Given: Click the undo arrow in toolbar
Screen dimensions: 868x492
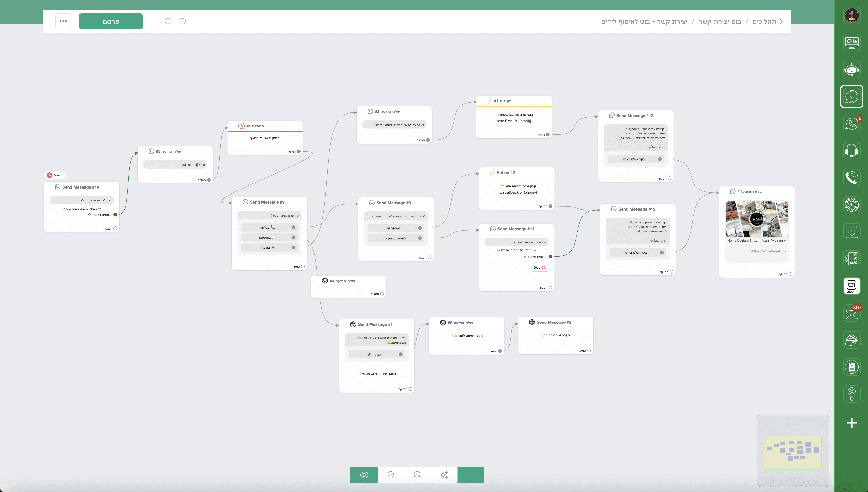Looking at the screenshot, I should (x=183, y=21).
